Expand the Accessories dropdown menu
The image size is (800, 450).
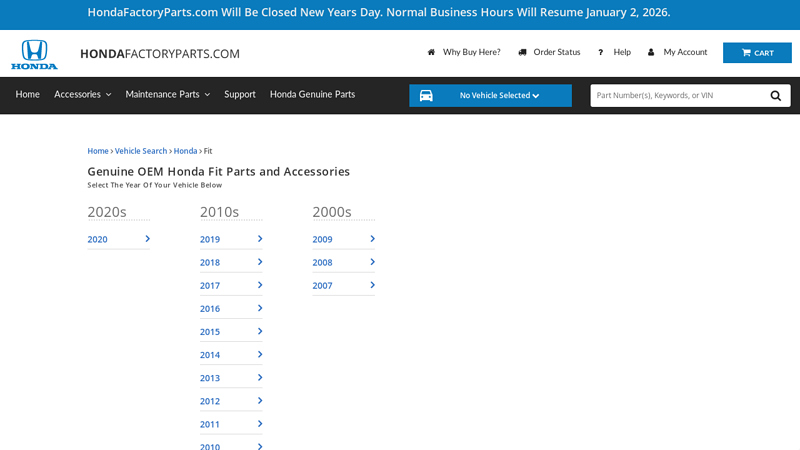(x=82, y=95)
